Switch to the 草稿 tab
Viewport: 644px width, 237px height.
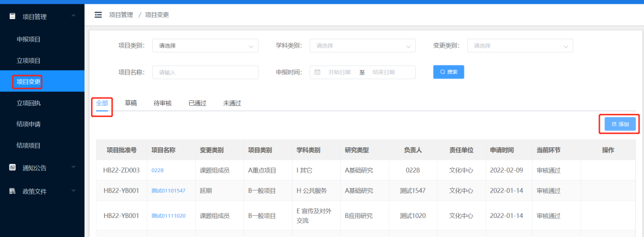[131, 103]
